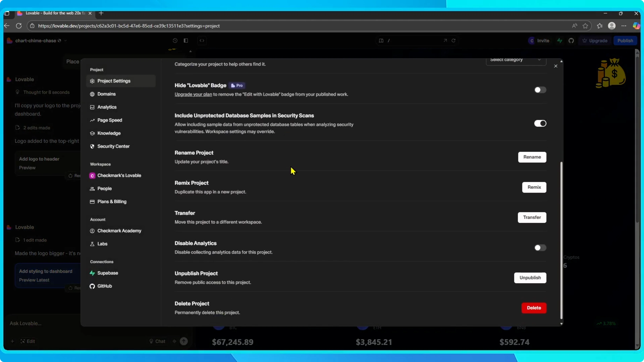The height and width of the screenshot is (362, 644).
Task: Open preview in new tab arrow icon
Action: pos(445,40)
